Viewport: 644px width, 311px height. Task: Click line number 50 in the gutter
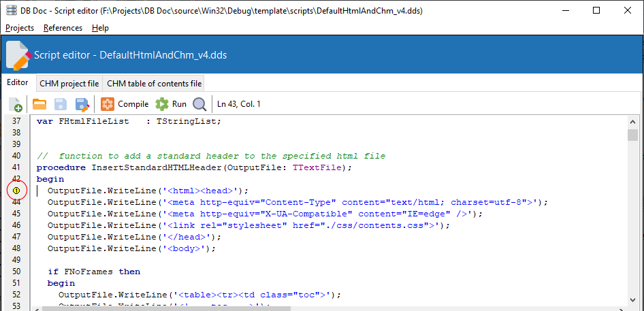tap(16, 272)
